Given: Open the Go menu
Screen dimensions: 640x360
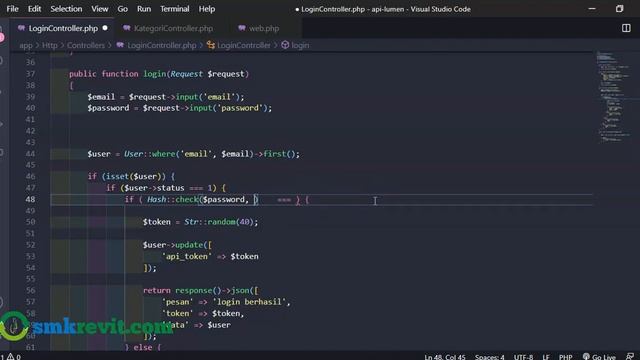Looking at the screenshot, I should tap(122, 9).
